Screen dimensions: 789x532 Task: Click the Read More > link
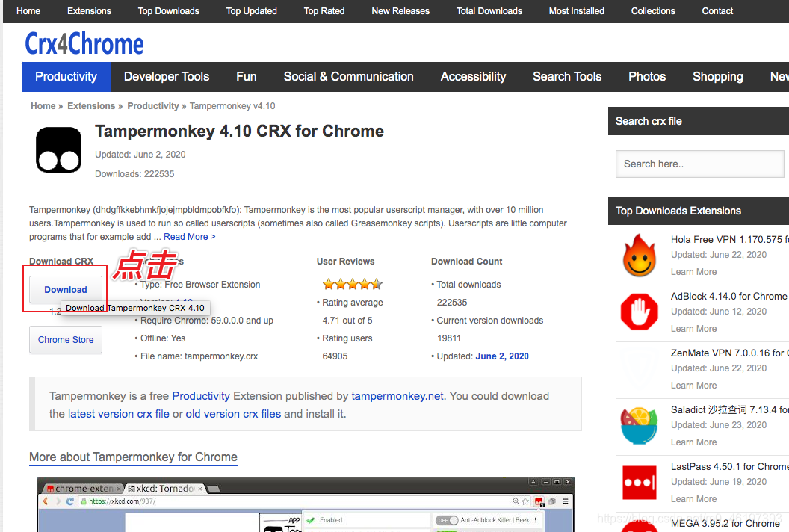coord(189,237)
